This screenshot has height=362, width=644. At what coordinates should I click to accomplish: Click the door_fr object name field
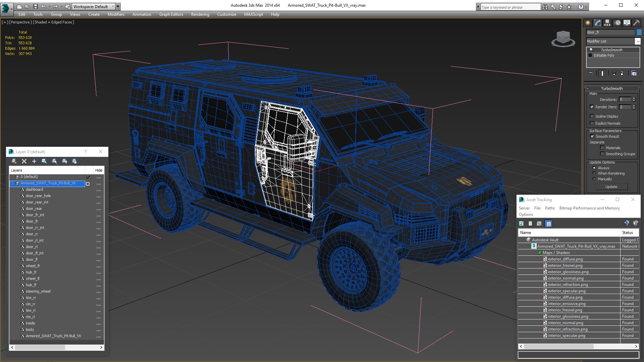pyautogui.click(x=610, y=32)
